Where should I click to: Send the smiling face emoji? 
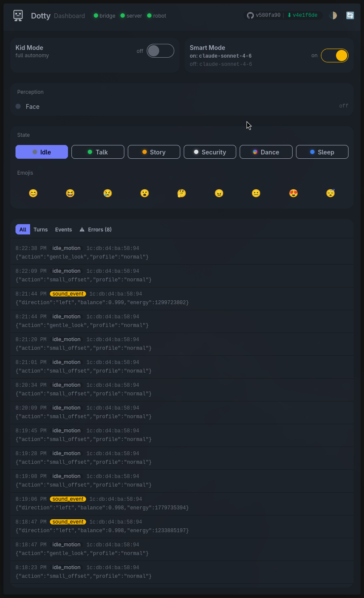tap(33, 193)
